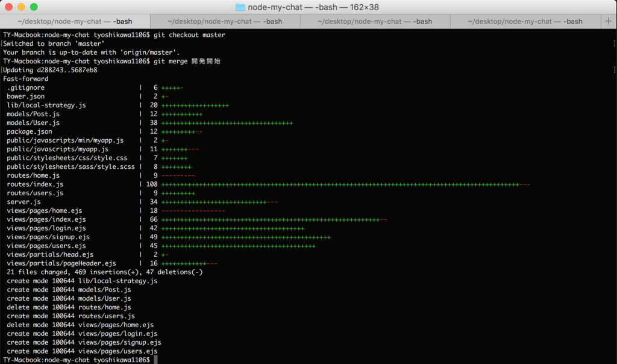Screen dimensions: 617x364
Task: Click the 108 change count for routes/index.js
Action: tap(151, 184)
